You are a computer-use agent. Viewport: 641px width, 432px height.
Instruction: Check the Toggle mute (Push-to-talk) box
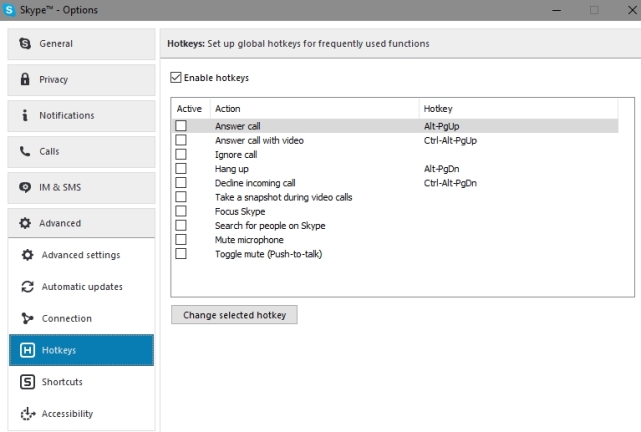coord(181,253)
